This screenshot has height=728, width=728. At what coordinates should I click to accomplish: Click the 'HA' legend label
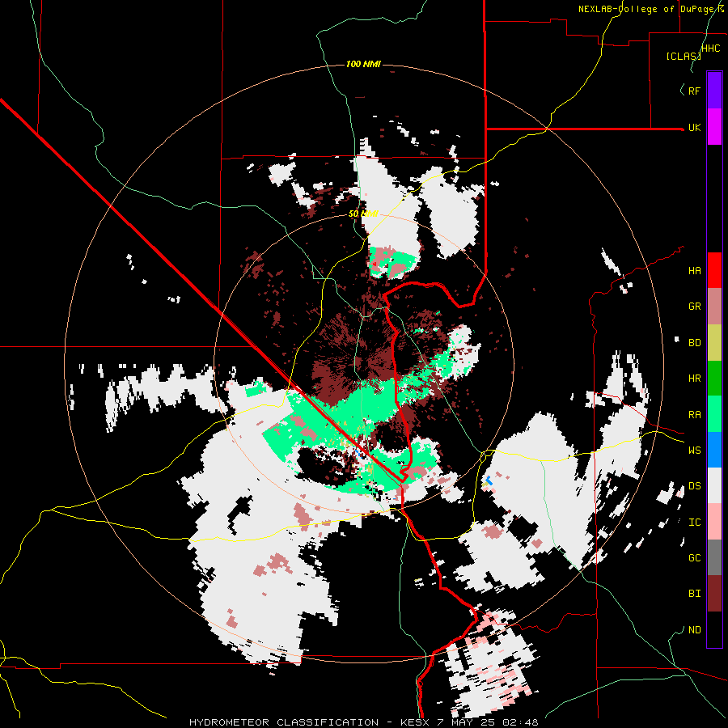coord(694,271)
